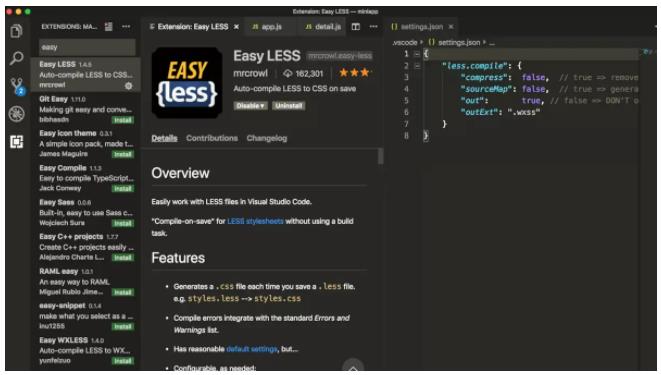
Task: Install the Easy C++ projects extension
Action: point(123,257)
